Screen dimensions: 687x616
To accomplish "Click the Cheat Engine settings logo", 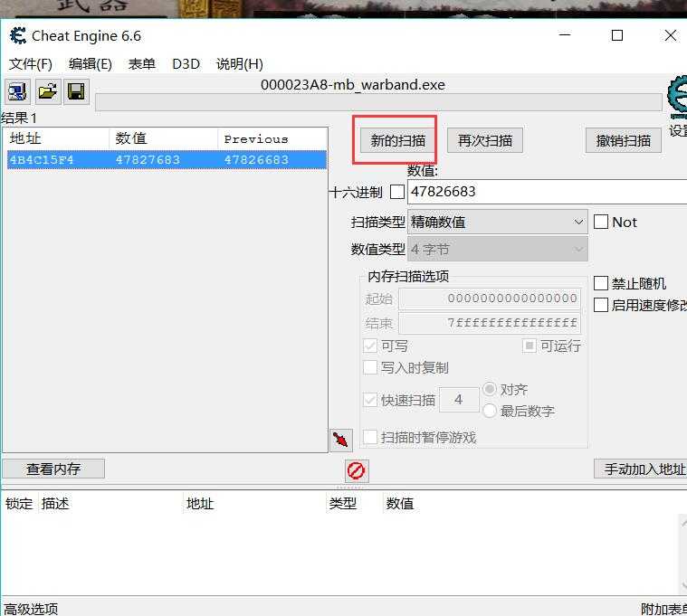I will 677,97.
